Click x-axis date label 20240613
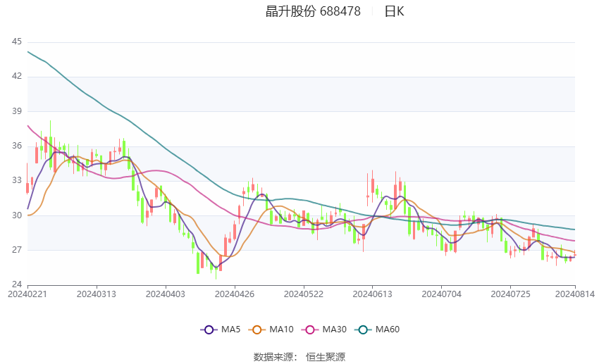Viewport: 599px width, 364px height. pos(372,294)
